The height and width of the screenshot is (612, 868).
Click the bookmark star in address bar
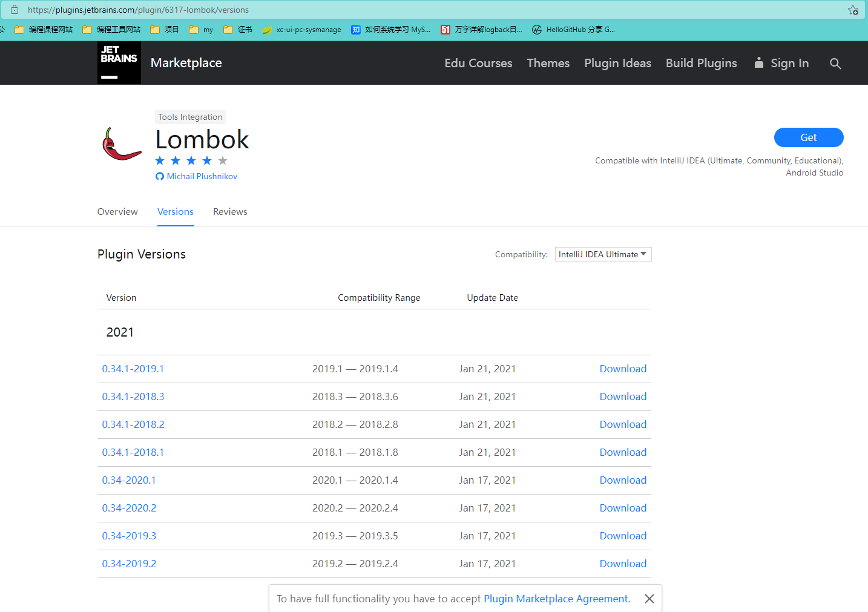853,10
